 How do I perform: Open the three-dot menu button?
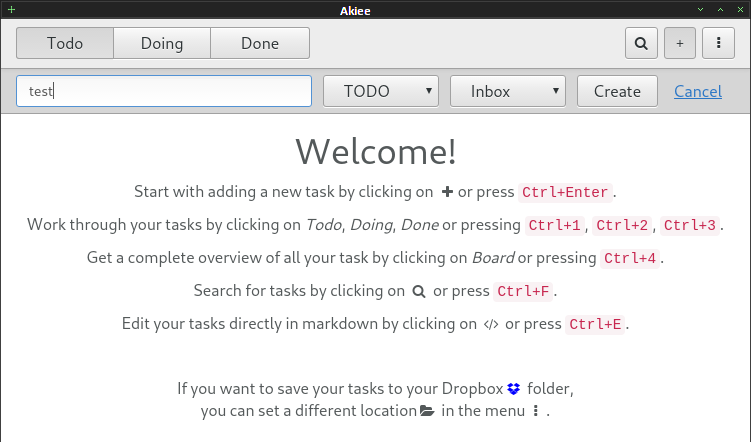[x=718, y=43]
